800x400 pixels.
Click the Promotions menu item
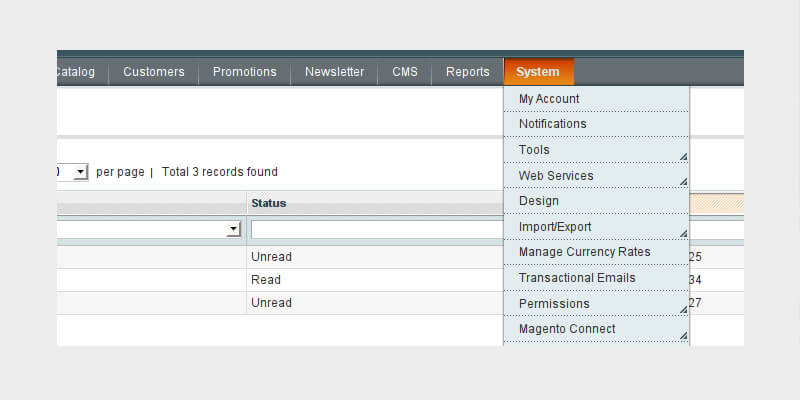pos(244,72)
